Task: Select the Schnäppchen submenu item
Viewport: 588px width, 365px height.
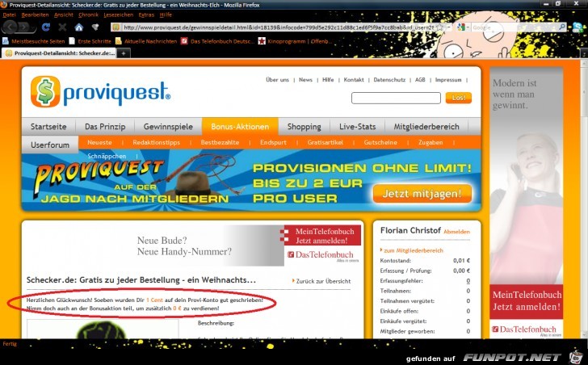Action: click(107, 156)
